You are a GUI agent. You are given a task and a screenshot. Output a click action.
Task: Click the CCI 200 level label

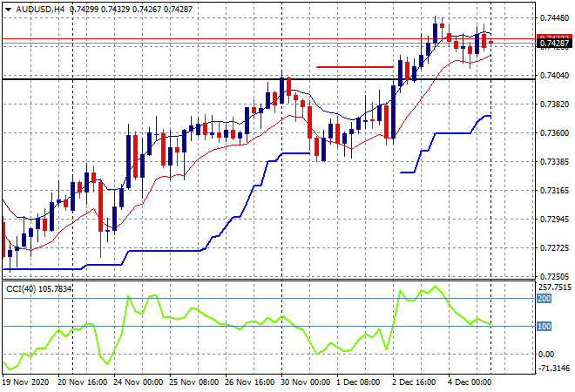coord(545,299)
